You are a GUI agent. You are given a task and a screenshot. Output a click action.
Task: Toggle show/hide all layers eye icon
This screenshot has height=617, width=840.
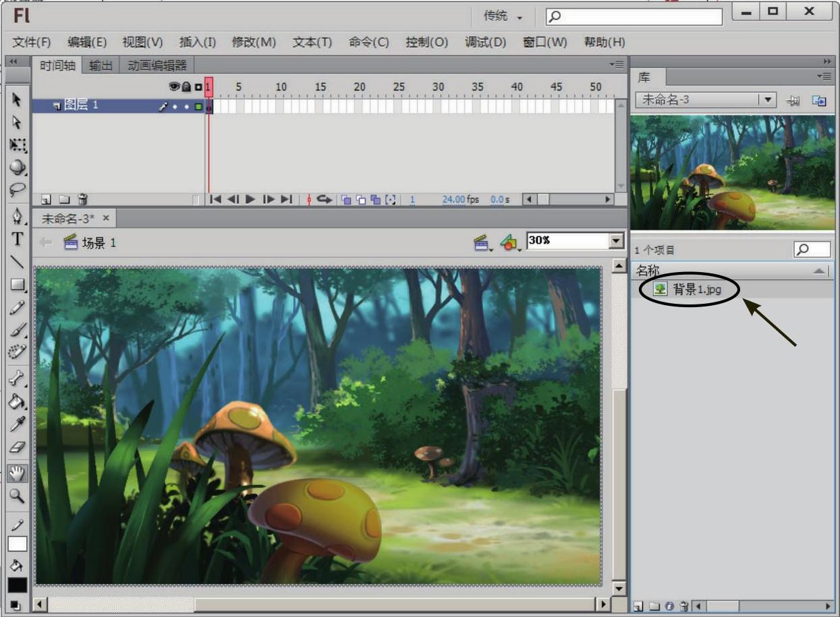pyautogui.click(x=175, y=86)
